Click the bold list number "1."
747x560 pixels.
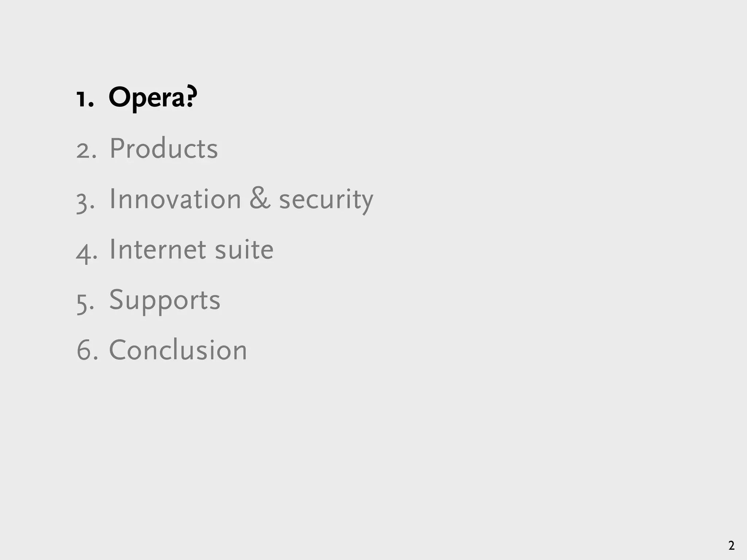(x=85, y=99)
